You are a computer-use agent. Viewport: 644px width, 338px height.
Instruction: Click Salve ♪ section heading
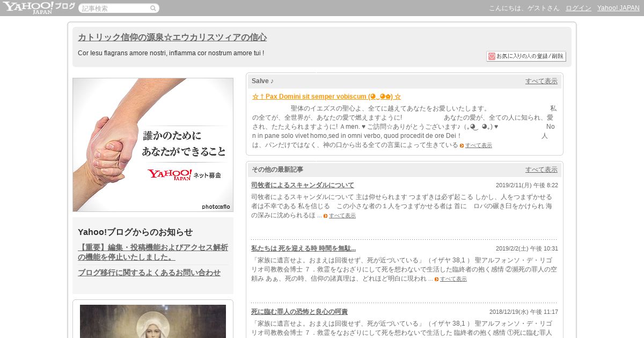(262, 81)
